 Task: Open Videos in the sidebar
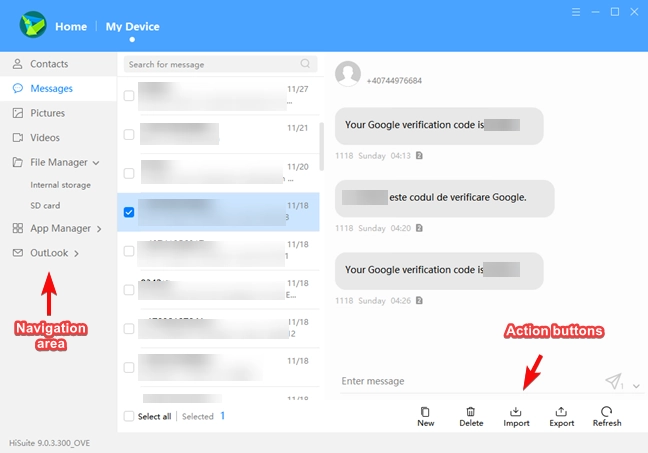coord(58,137)
